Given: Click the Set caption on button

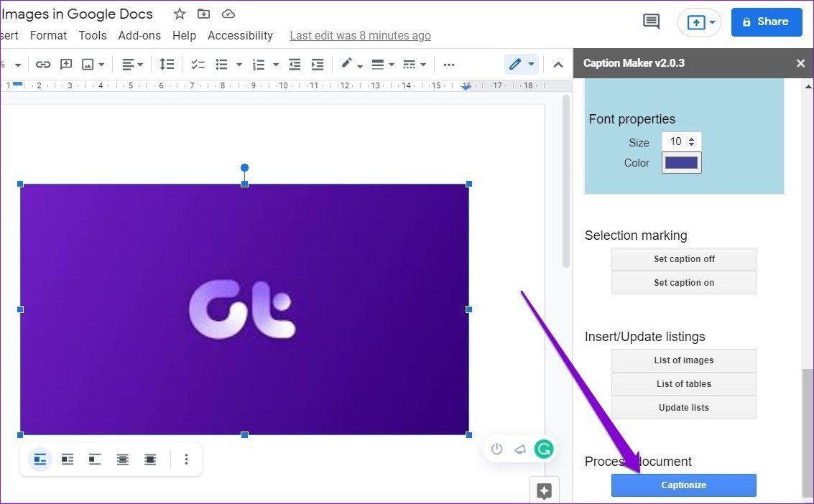Looking at the screenshot, I should coord(684,283).
